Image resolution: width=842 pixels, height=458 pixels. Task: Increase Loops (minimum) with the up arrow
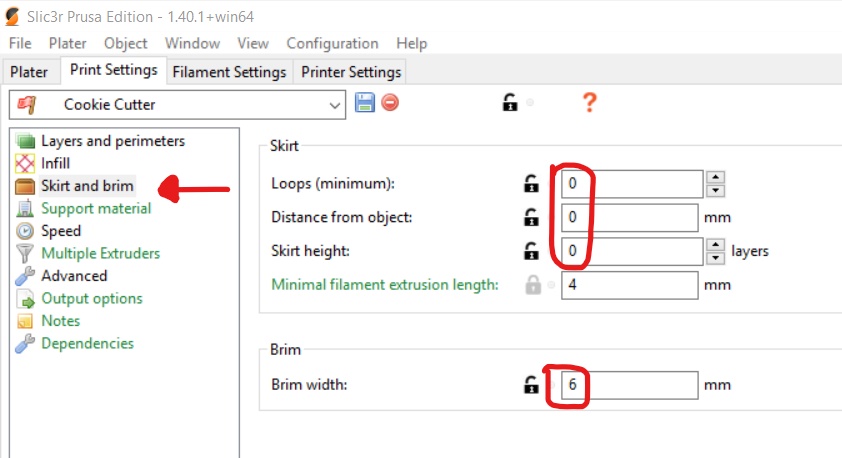point(715,177)
